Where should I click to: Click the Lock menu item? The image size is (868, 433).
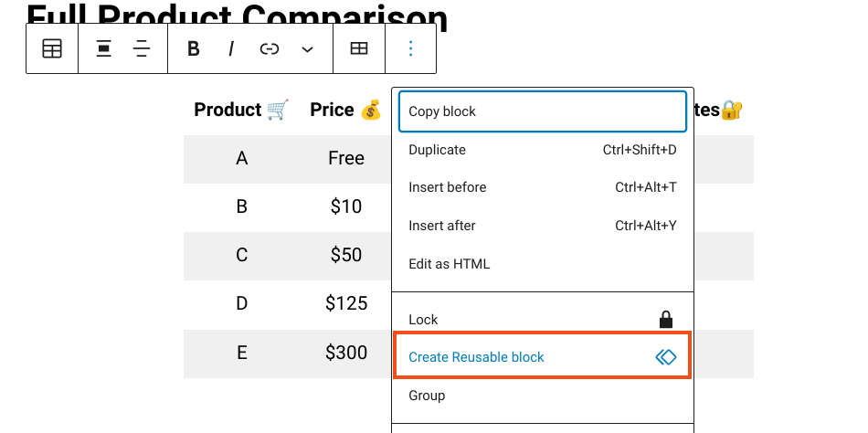point(543,320)
